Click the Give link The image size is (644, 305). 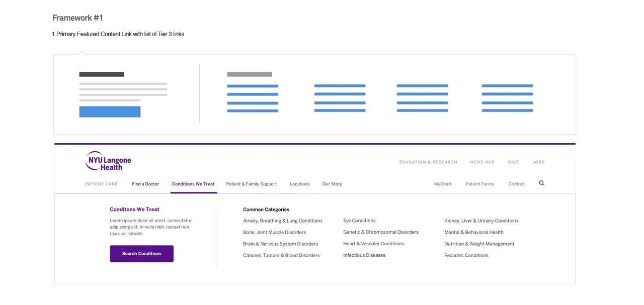tap(513, 162)
